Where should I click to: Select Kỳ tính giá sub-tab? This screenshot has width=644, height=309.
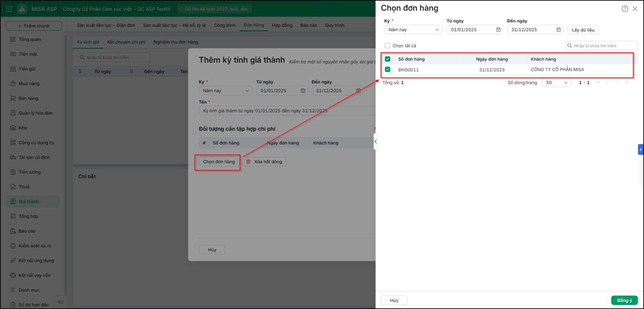88,42
